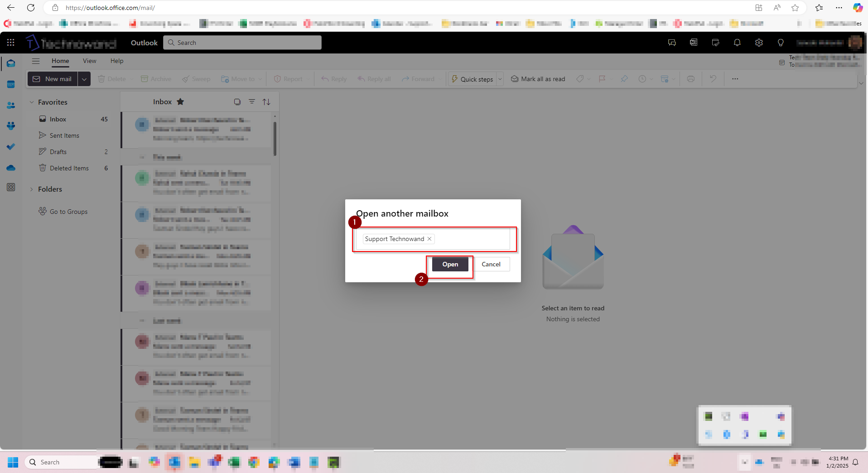This screenshot has width=868, height=473.
Task: Expand the Folders section
Action: coord(32,189)
